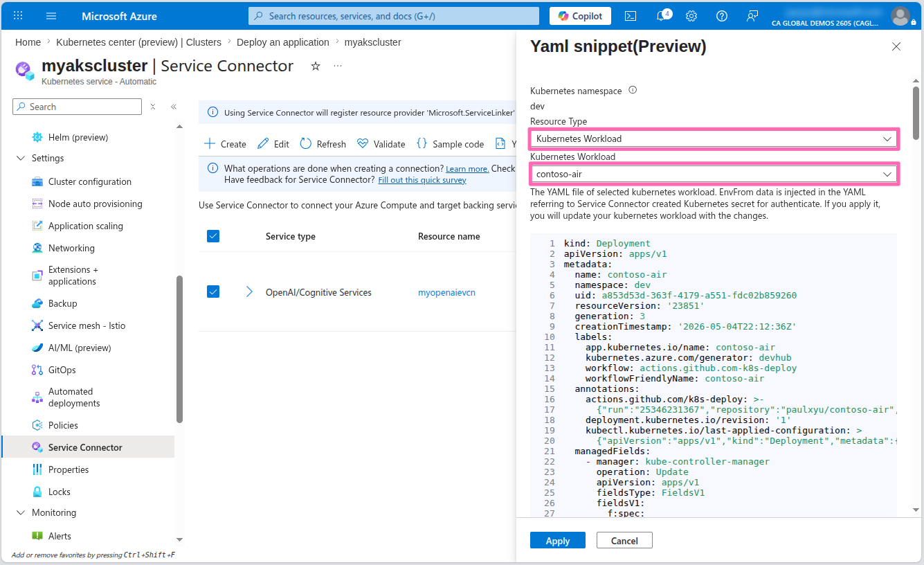This screenshot has width=924, height=565.
Task: Click the Service type column header
Action: click(291, 236)
